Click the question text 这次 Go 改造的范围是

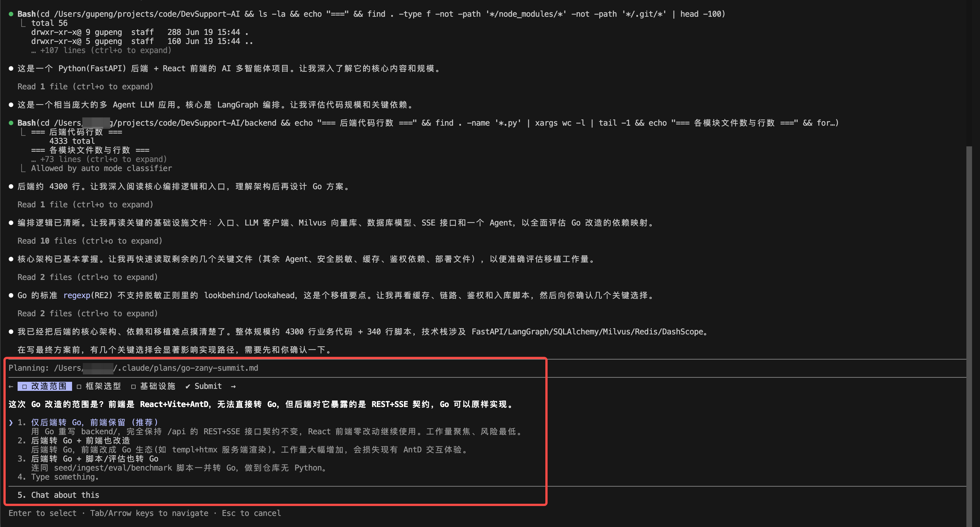pos(56,404)
